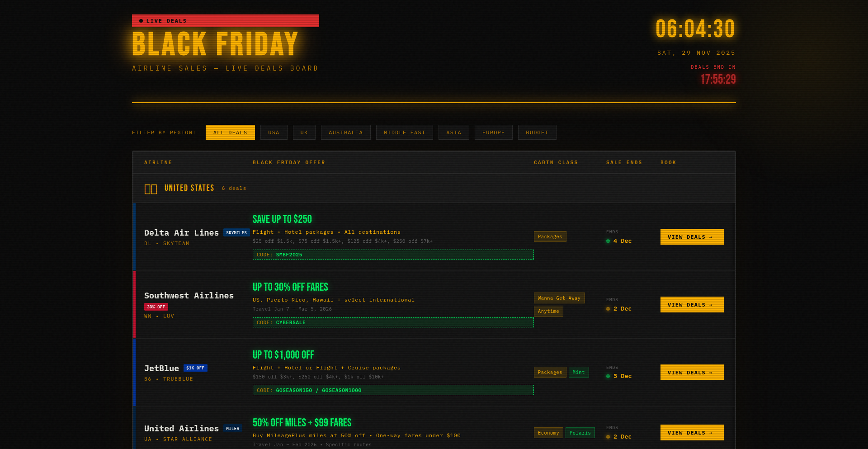This screenshot has width=868, height=449.
Task: Click the AIRLINE column header
Action: [x=158, y=162]
